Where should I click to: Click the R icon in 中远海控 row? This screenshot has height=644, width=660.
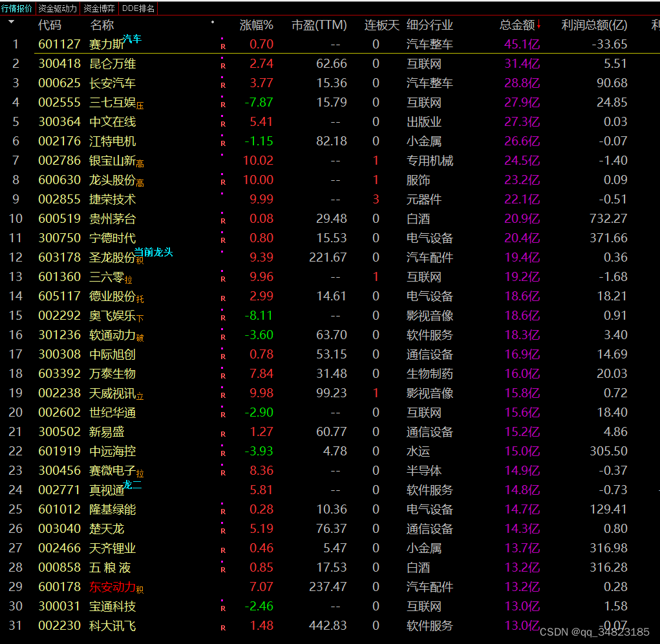223,453
